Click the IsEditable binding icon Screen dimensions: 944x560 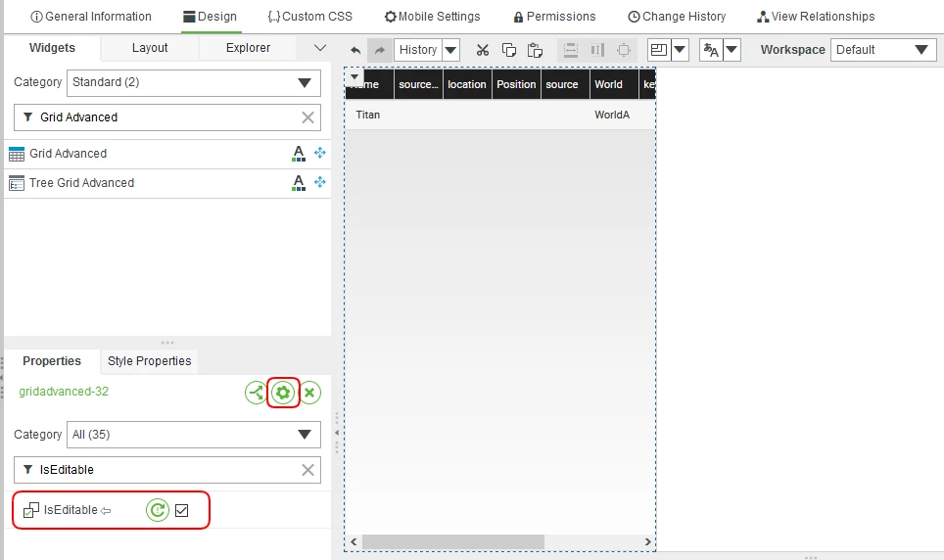[30, 511]
